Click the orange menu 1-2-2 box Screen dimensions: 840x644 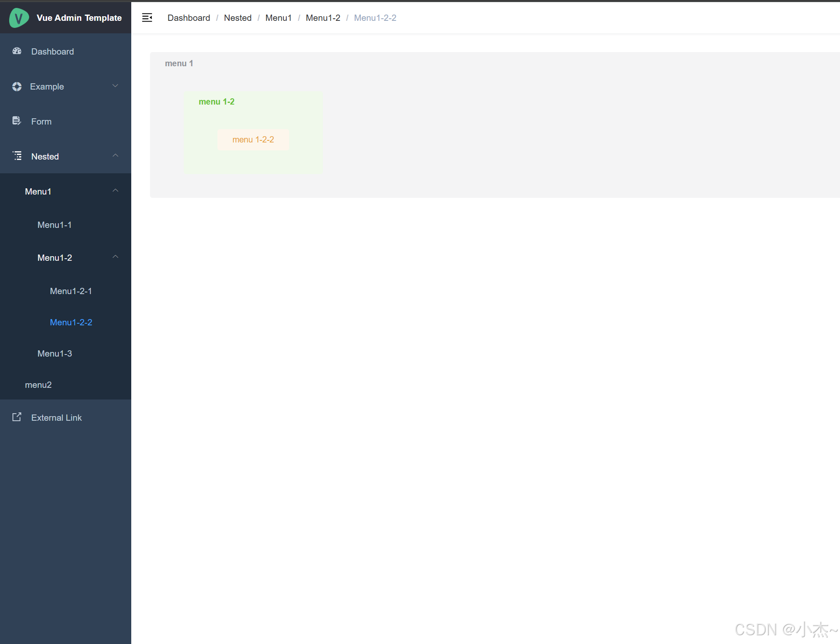(253, 140)
